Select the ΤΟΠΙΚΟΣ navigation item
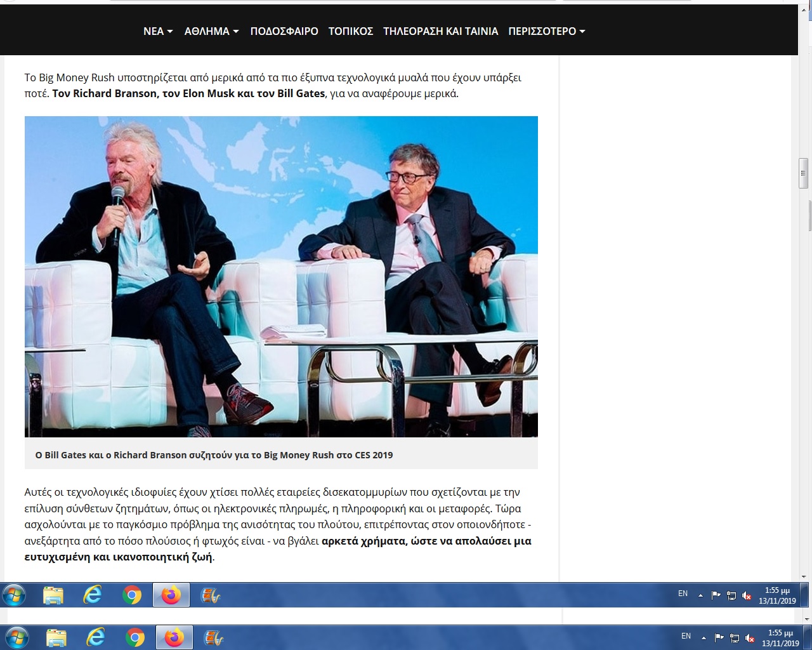Image resolution: width=812 pixels, height=650 pixels. 351,31
